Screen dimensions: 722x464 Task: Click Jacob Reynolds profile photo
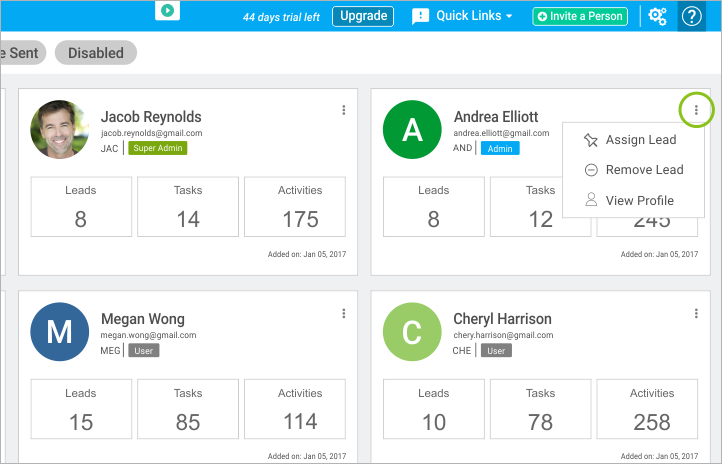(x=60, y=129)
